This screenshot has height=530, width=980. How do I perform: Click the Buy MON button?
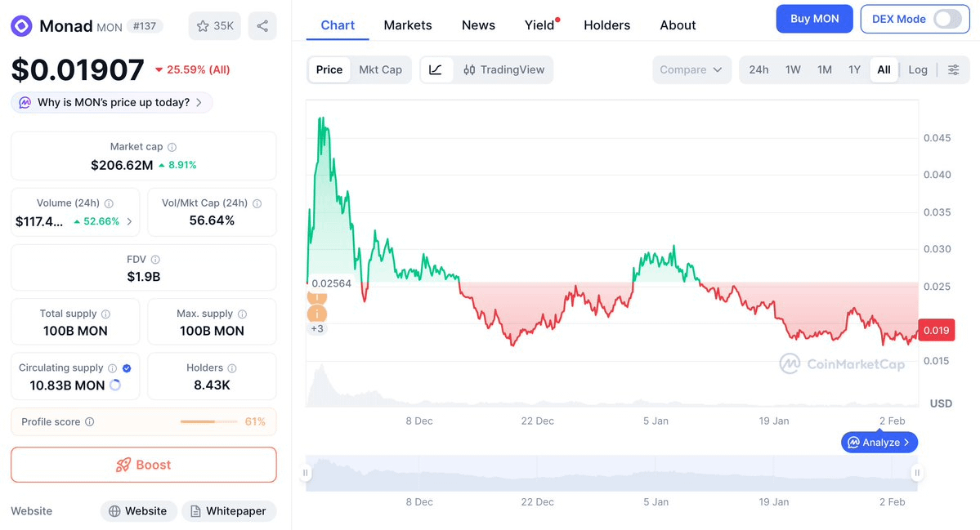(x=814, y=19)
